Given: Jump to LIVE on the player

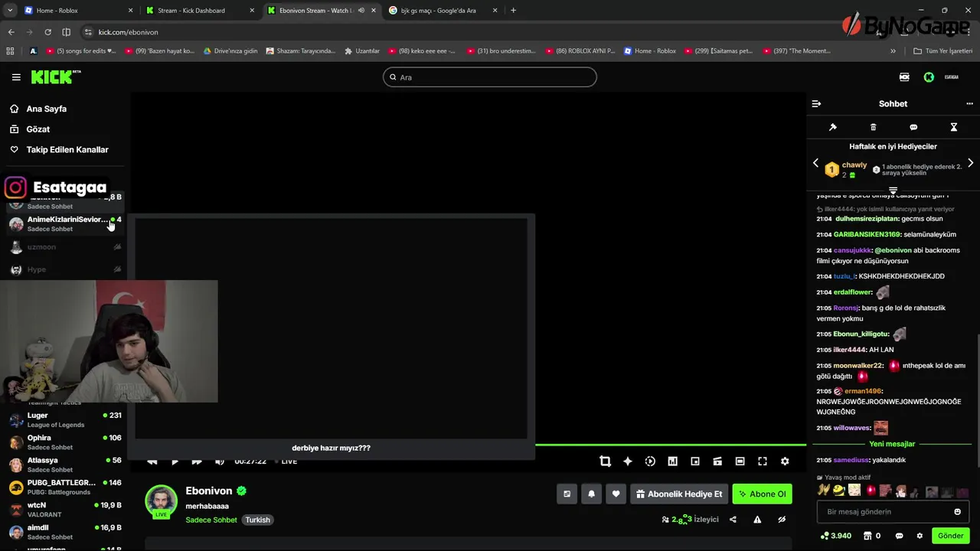Looking at the screenshot, I should (x=289, y=461).
